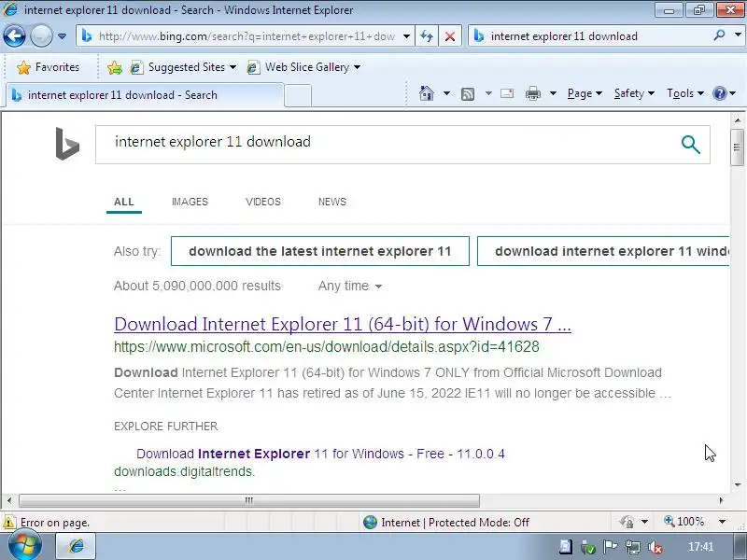Expand the Home button dropdown arrow
The image size is (747, 560).
[446, 93]
